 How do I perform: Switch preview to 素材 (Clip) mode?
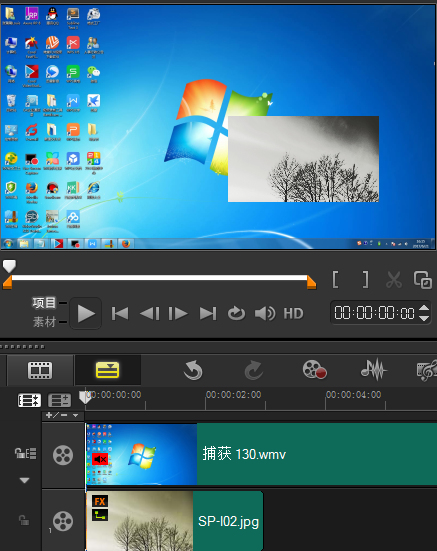[44, 322]
